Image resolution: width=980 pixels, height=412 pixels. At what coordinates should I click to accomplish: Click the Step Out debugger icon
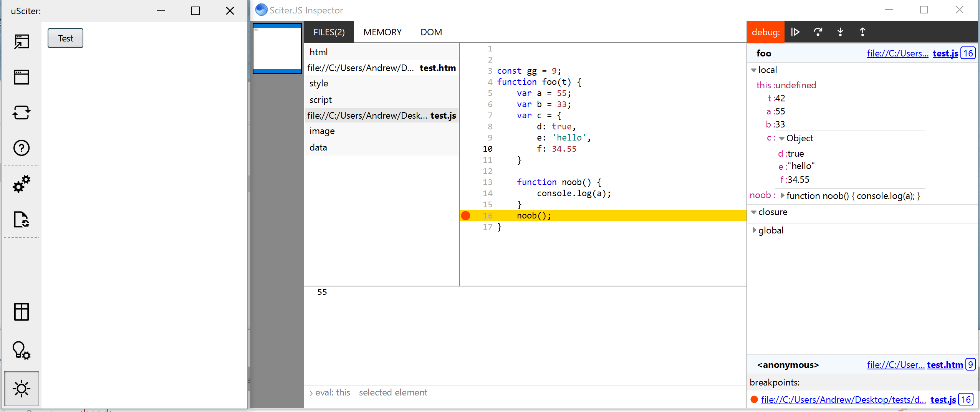pos(863,32)
